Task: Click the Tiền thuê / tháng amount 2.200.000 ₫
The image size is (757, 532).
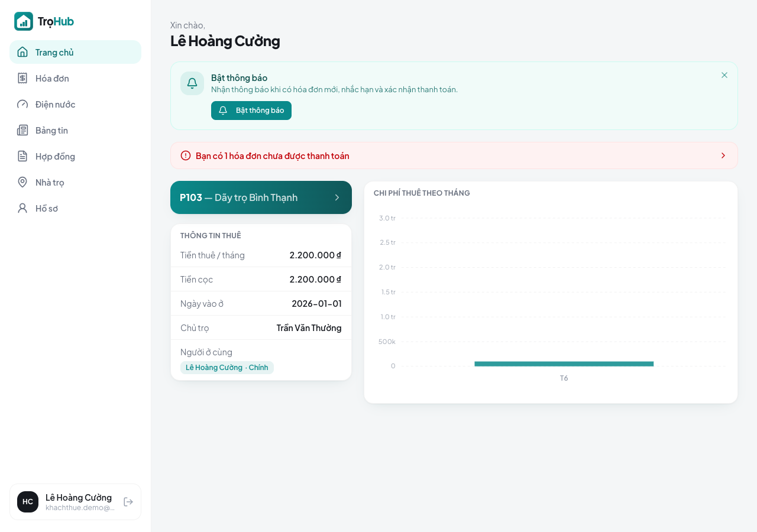Action: coord(315,255)
